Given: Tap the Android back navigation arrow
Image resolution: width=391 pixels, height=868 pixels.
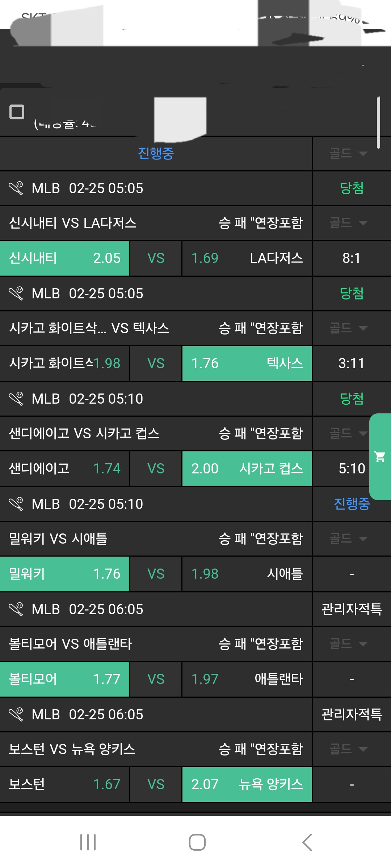Looking at the screenshot, I should [307, 842].
